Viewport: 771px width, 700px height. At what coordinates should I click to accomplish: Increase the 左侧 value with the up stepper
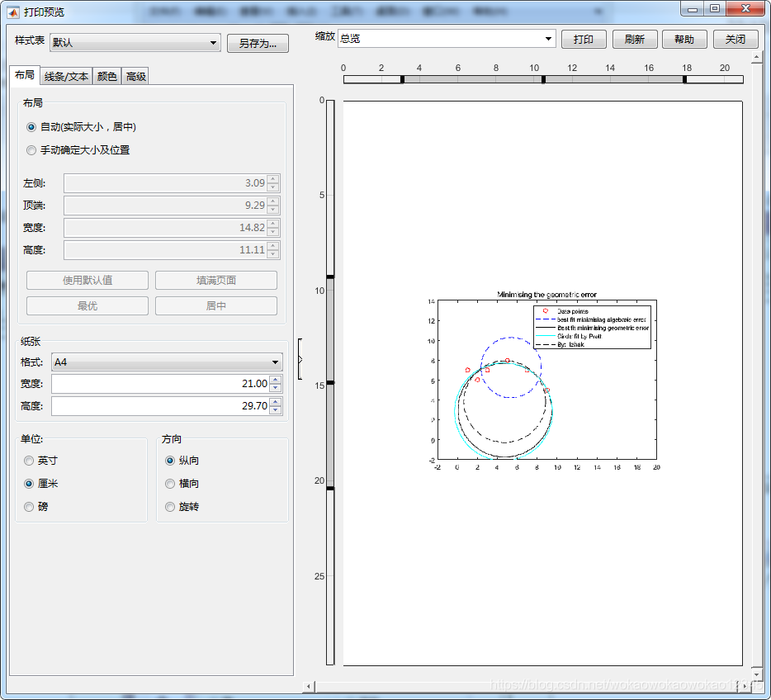[273, 179]
